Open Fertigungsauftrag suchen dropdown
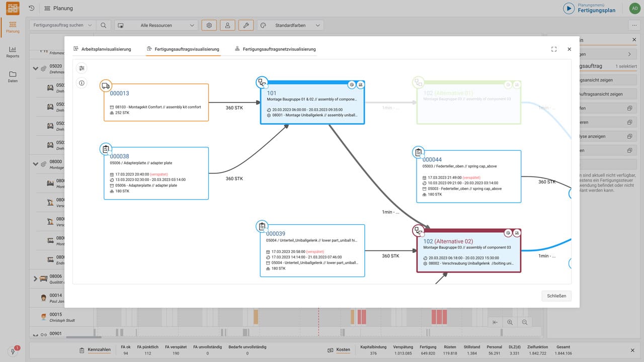Image resolution: width=644 pixels, height=362 pixels. tap(63, 25)
